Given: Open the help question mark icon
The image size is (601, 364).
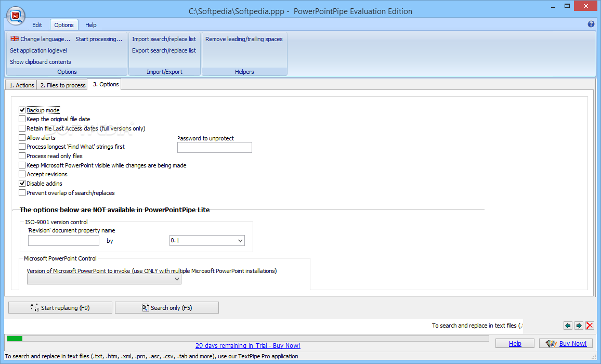Looking at the screenshot, I should tap(591, 24).
